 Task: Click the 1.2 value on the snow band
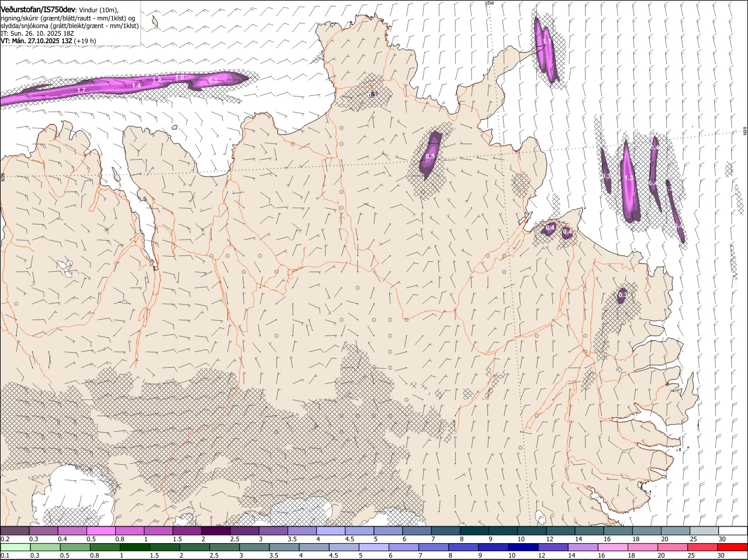click(157, 79)
